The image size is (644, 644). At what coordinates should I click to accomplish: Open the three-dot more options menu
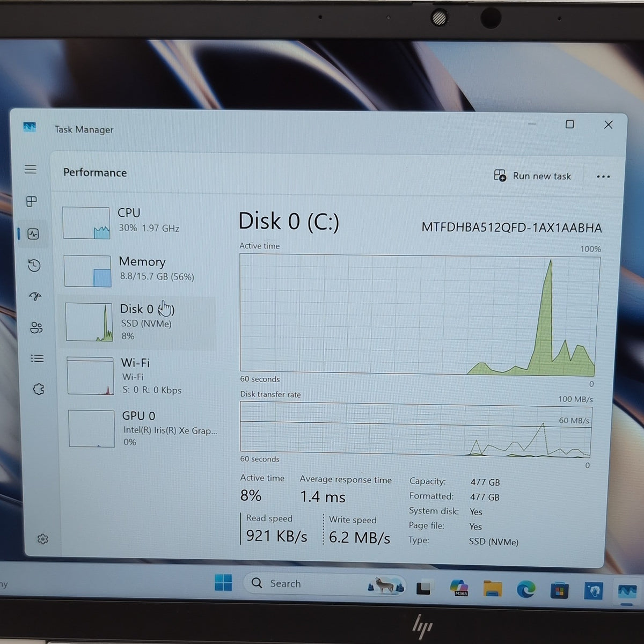tap(603, 177)
